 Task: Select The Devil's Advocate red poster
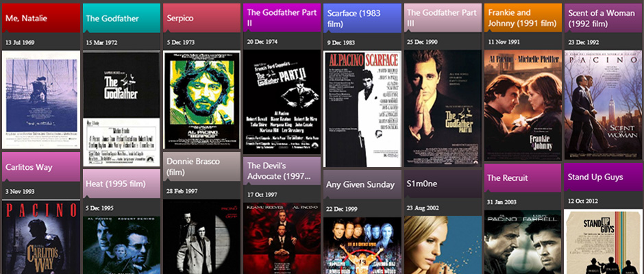282,238
